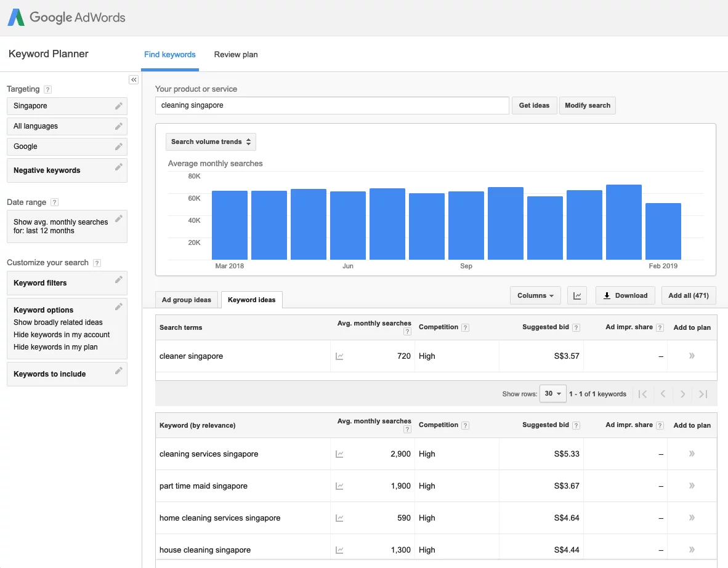Edit Negative keywords pencil icon

[119, 167]
